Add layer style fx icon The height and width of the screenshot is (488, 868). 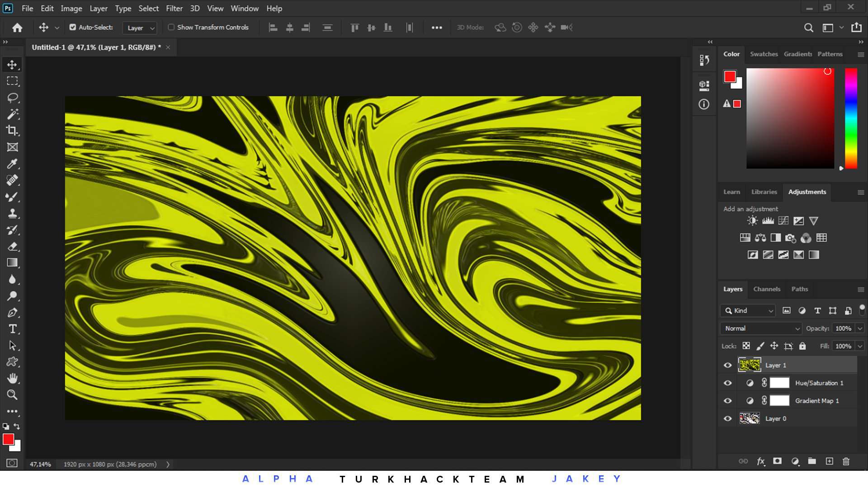tap(761, 461)
